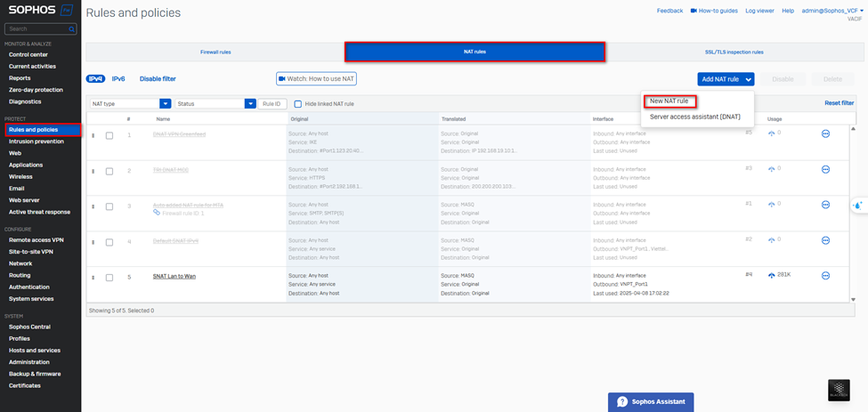Click the video icon beside How-to guides

coord(694,11)
